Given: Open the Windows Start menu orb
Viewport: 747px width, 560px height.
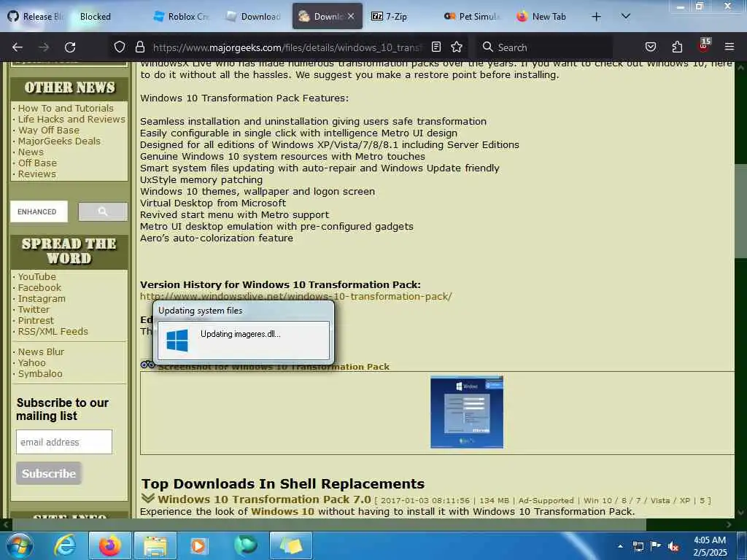Looking at the screenshot, I should 18,545.
